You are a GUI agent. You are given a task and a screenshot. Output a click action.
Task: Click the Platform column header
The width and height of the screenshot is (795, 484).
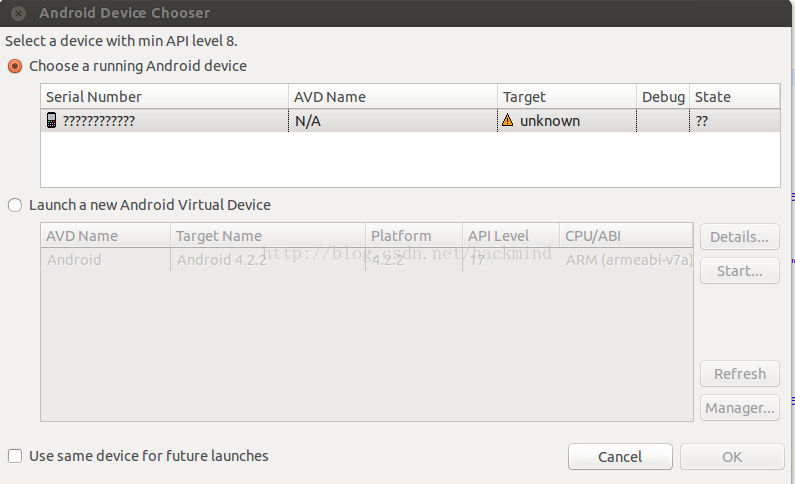[414, 236]
